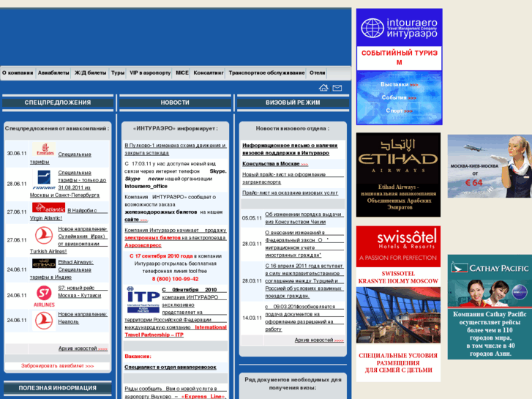The image size is (532, 399).
Task: Click the envelope mail icon
Action: pyautogui.click(x=337, y=88)
